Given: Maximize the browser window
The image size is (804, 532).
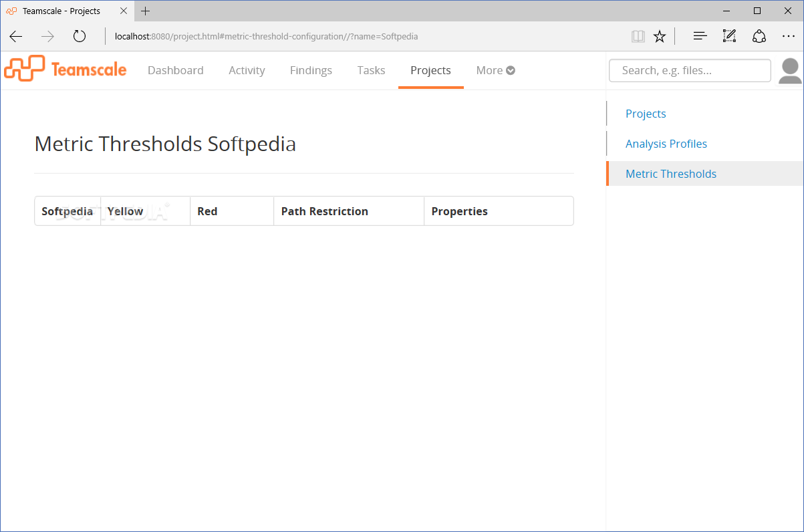Looking at the screenshot, I should point(757,11).
